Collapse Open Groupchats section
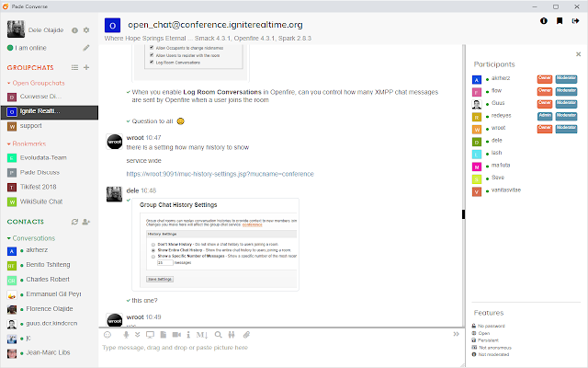This screenshot has width=588, height=368. (x=36, y=83)
